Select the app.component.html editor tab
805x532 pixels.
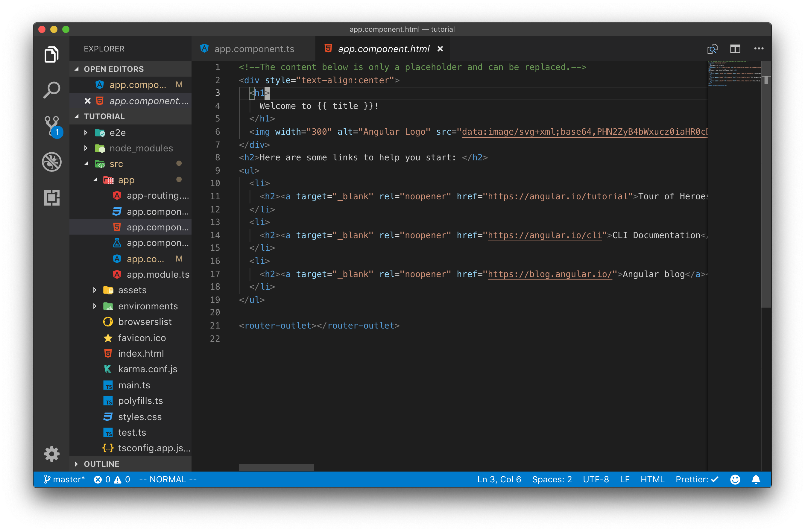pyautogui.click(x=383, y=49)
